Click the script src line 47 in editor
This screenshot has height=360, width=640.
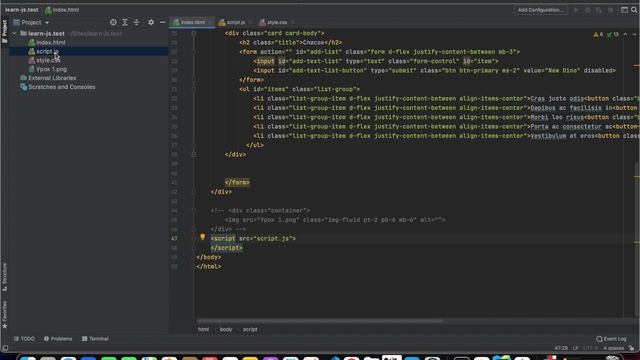pos(253,239)
